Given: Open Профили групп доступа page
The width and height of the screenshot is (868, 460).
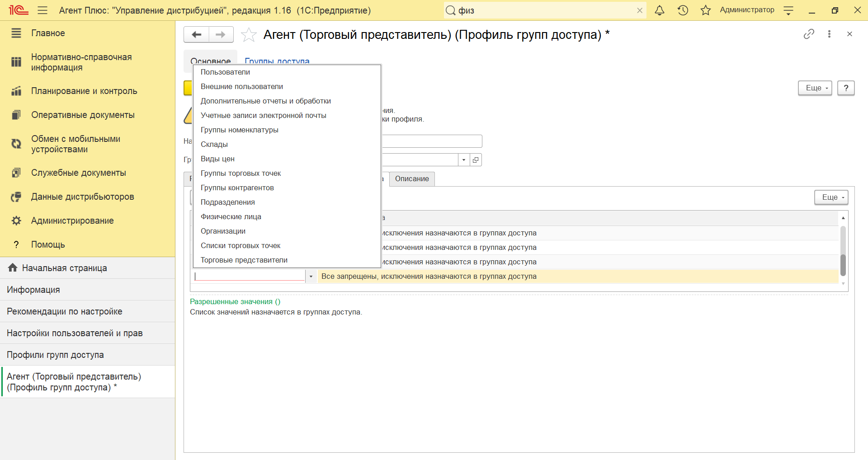Looking at the screenshot, I should coord(87,355).
